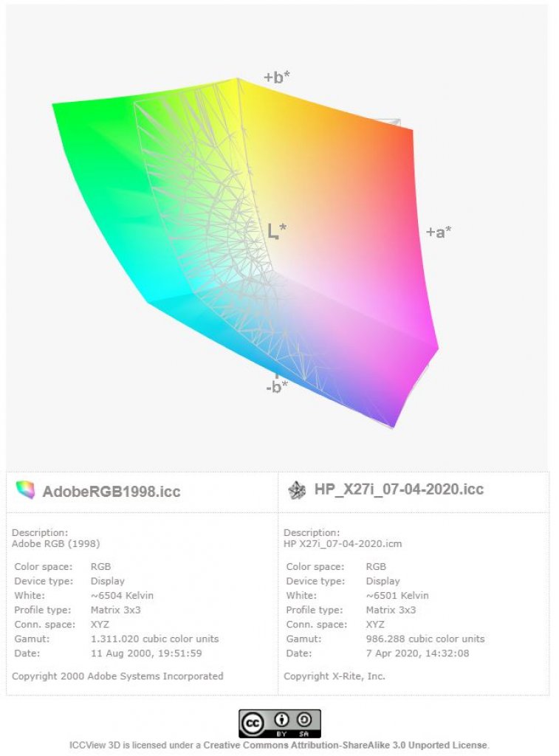Click the AdobeRGB1998.icc color profile icon

pyautogui.click(x=25, y=490)
